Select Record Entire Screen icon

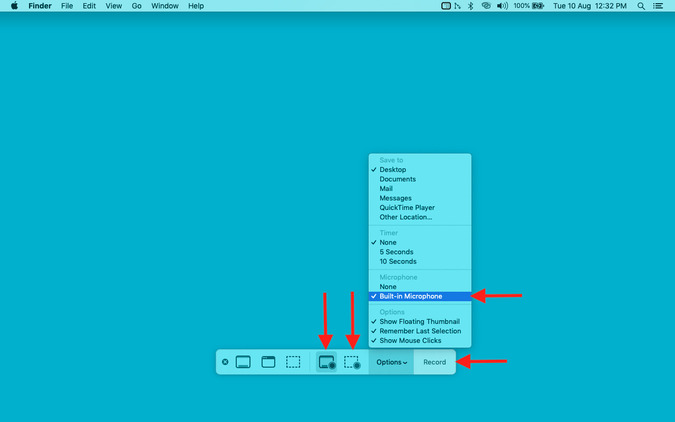point(327,362)
